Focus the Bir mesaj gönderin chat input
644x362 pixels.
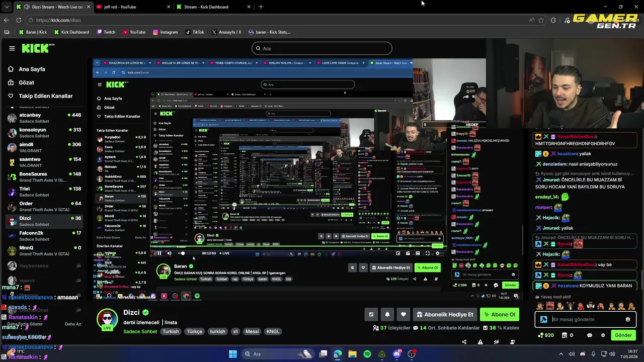tap(586, 319)
